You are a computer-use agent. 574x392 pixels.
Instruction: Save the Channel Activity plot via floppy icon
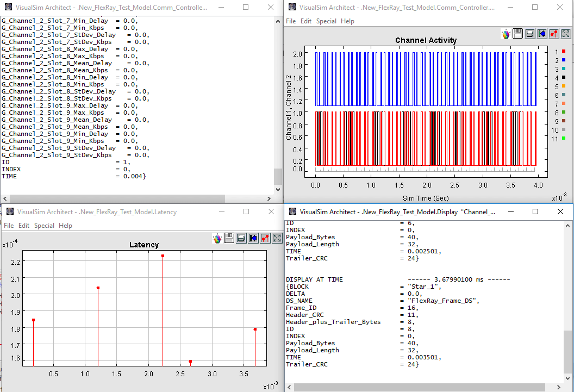click(517, 34)
